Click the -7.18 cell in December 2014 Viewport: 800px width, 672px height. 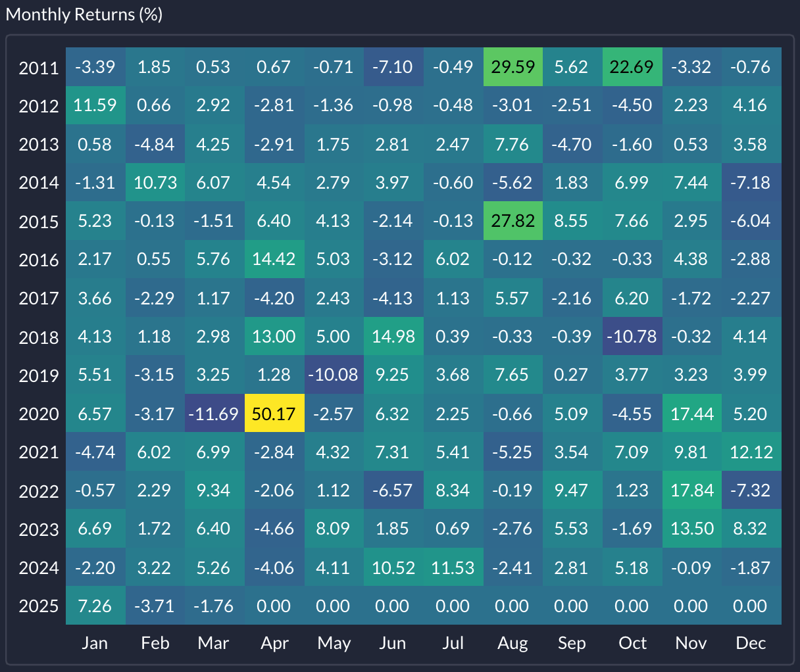tap(751, 182)
